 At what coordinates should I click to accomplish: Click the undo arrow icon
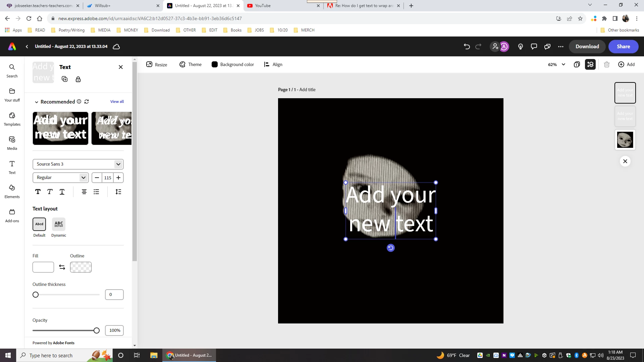point(467,47)
